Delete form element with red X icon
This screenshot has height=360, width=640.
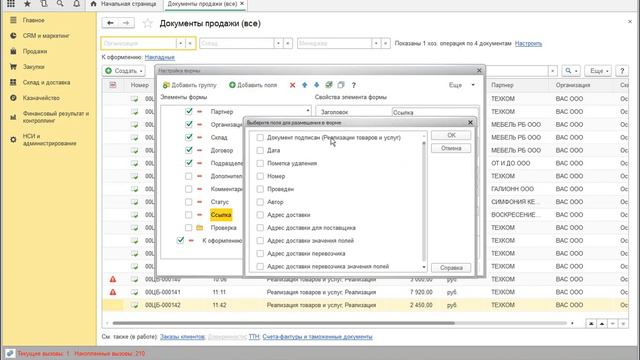tap(292, 85)
